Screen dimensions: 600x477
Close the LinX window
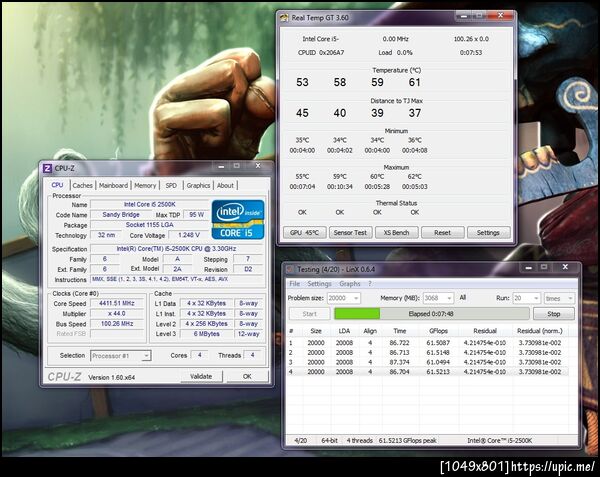tap(565, 267)
